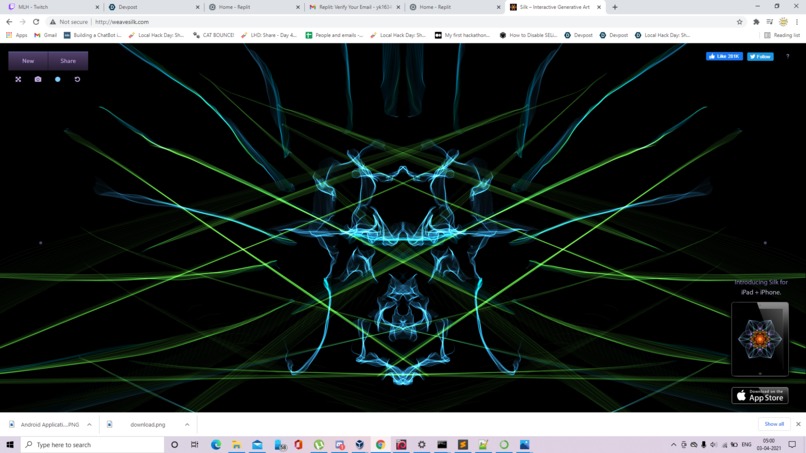806x453 pixels.
Task: Save drawing using the camera icon
Action: coord(38,79)
